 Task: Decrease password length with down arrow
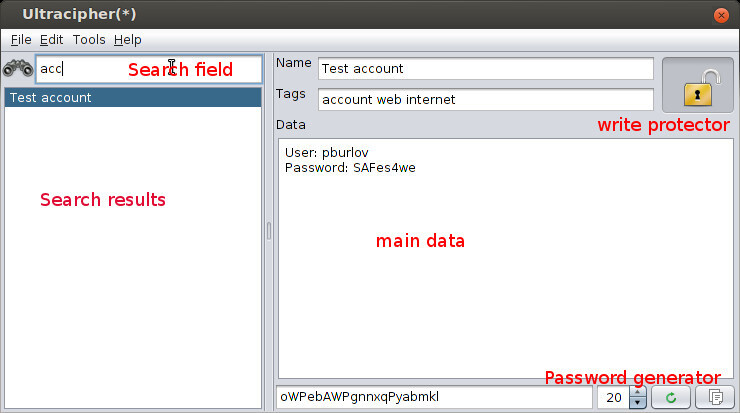coord(638,403)
